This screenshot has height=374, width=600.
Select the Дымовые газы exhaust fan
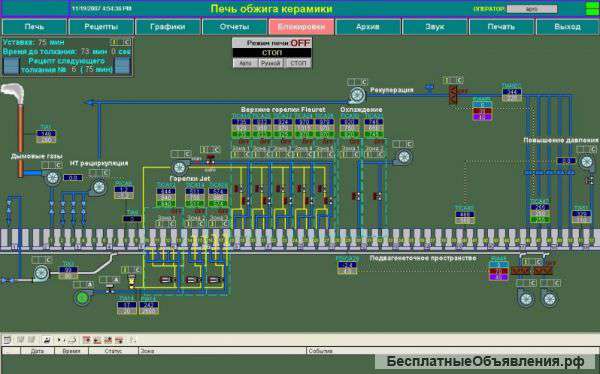pos(52,178)
